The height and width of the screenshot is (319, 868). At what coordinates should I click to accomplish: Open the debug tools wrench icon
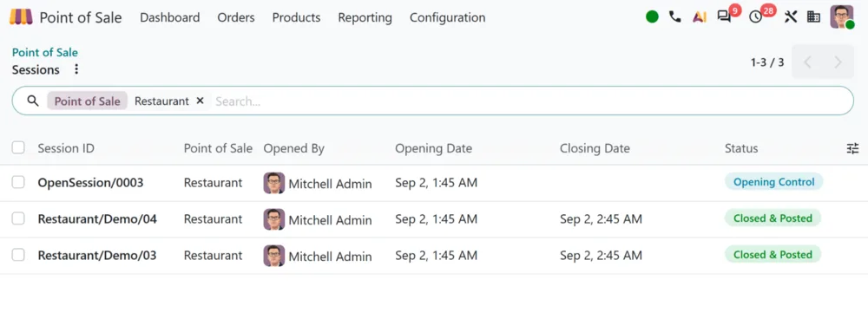pos(791,17)
